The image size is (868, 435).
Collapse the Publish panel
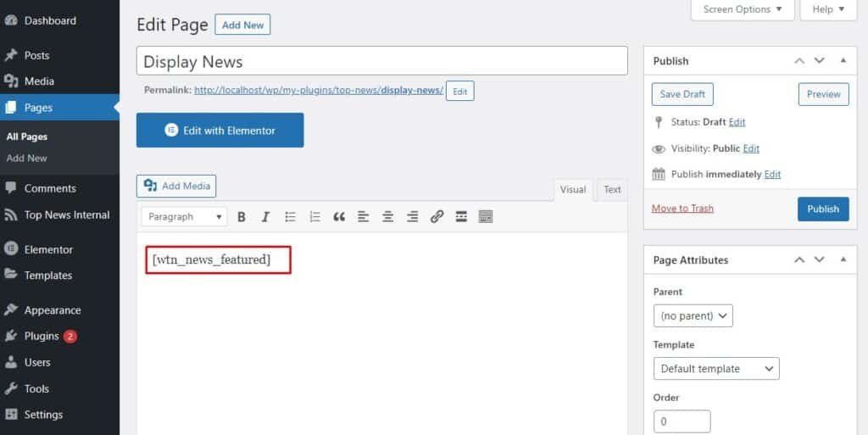point(843,61)
